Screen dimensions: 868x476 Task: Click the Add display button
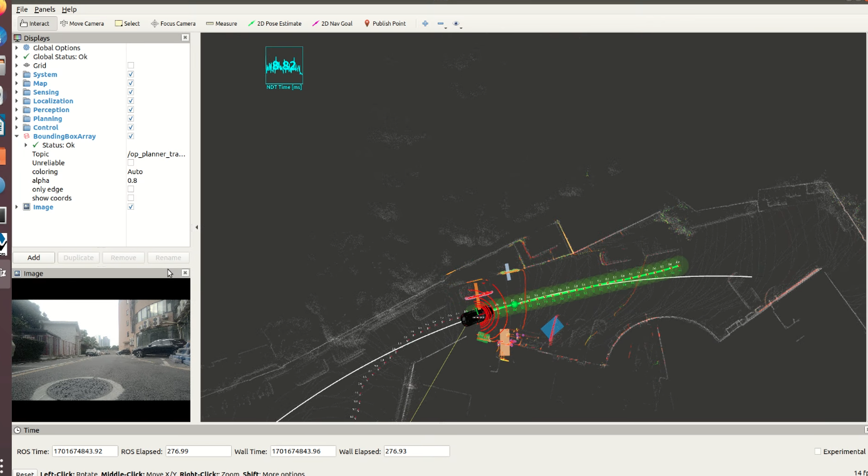[x=34, y=257]
